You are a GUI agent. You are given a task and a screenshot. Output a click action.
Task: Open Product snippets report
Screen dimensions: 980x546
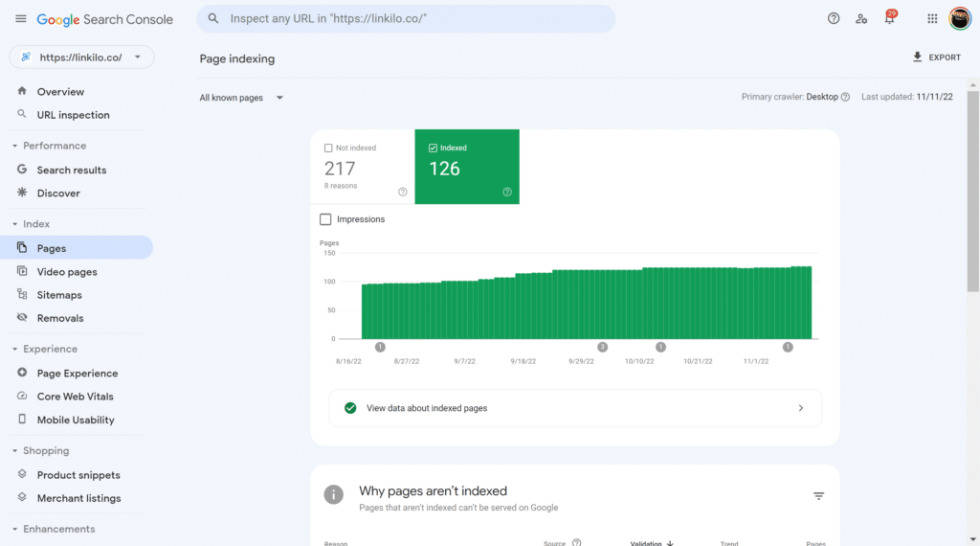pos(78,475)
